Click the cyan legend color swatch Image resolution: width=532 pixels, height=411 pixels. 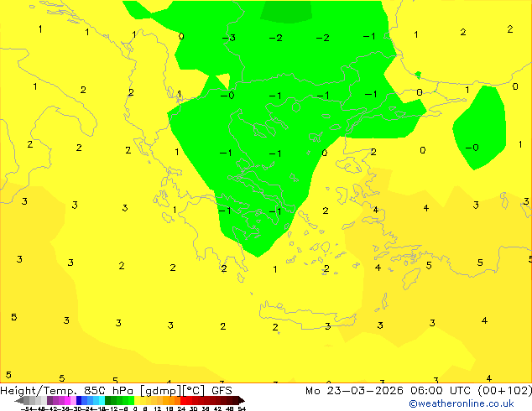coord(102,401)
